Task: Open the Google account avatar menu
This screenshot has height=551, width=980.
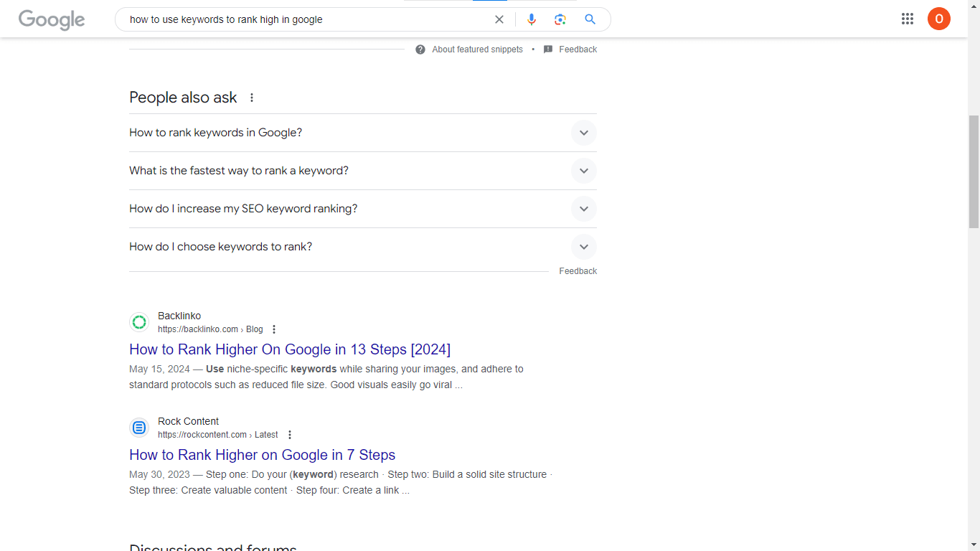Action: tap(938, 19)
